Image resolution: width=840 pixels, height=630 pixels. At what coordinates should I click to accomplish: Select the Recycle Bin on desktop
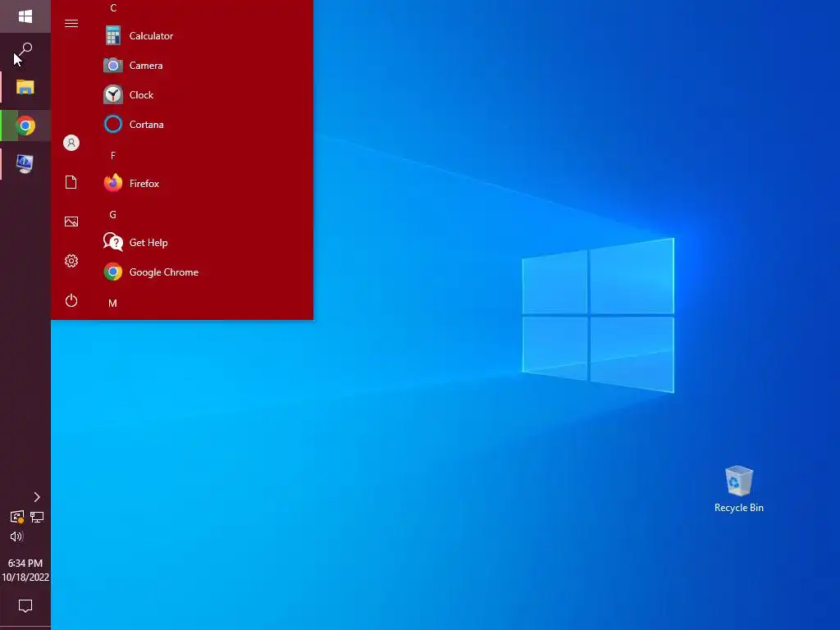(x=739, y=489)
